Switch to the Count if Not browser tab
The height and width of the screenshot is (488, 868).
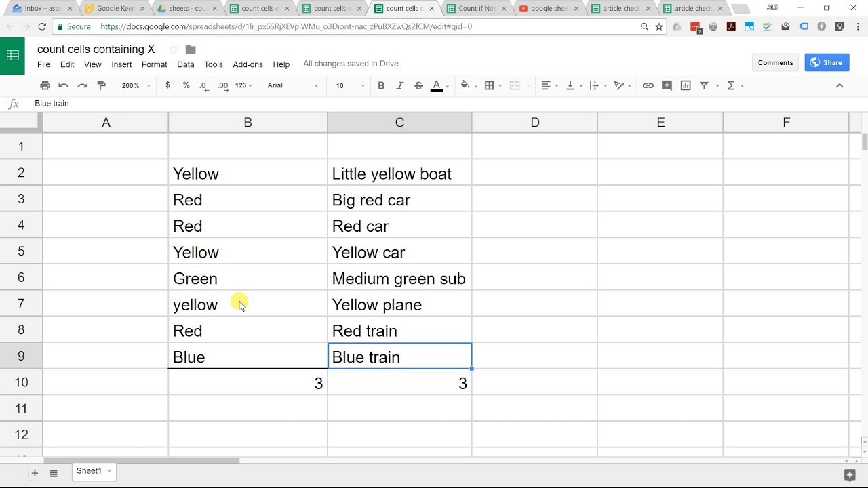coord(476,9)
